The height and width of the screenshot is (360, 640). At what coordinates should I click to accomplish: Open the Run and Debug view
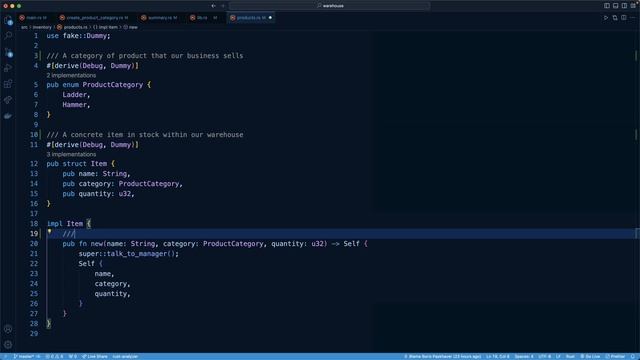point(8,68)
